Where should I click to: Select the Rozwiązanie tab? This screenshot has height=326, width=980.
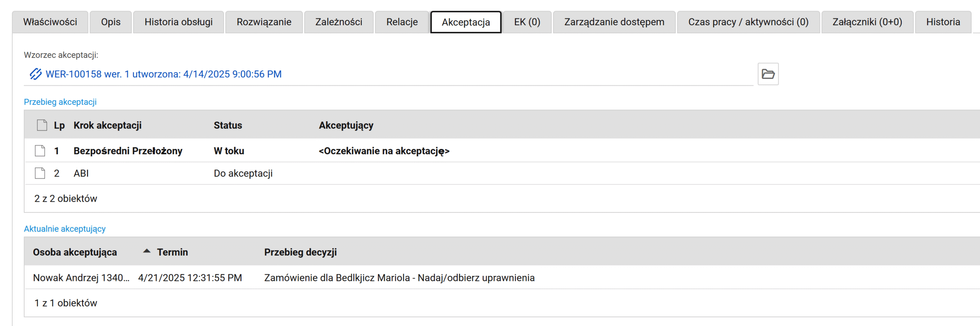264,22
